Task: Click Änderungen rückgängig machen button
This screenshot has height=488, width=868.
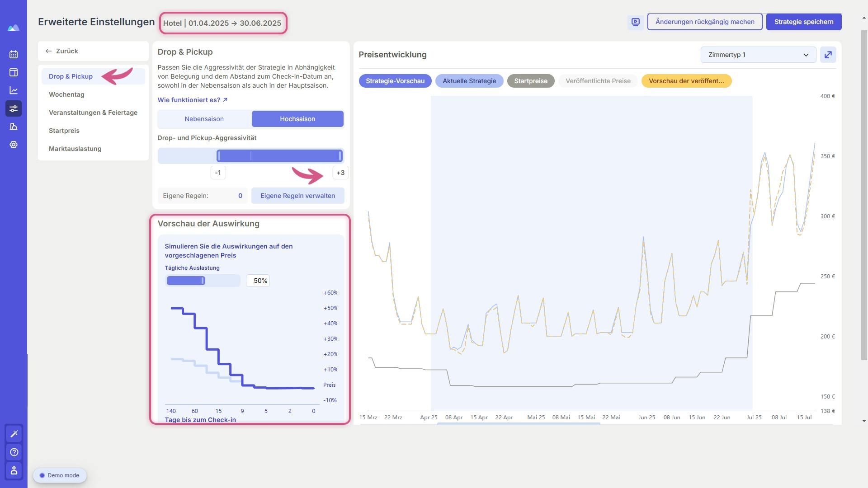Action: coord(705,21)
